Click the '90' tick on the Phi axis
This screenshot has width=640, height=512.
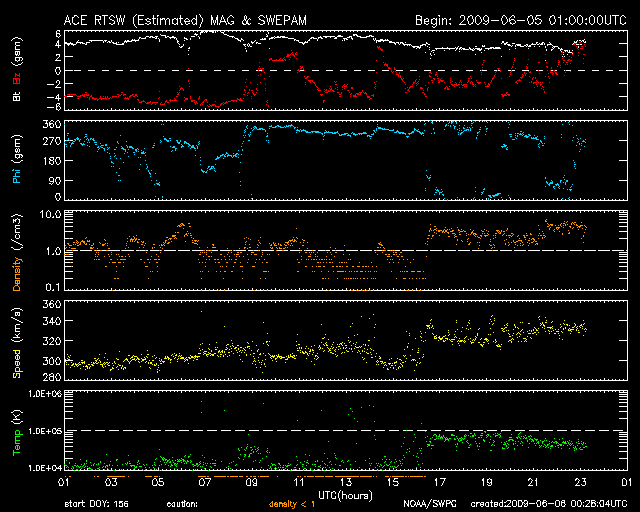point(55,180)
